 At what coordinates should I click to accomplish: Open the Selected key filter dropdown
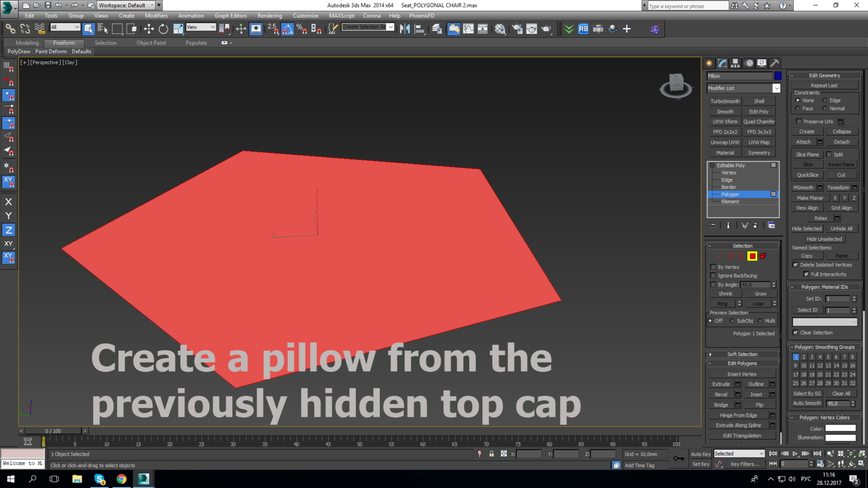[739, 454]
